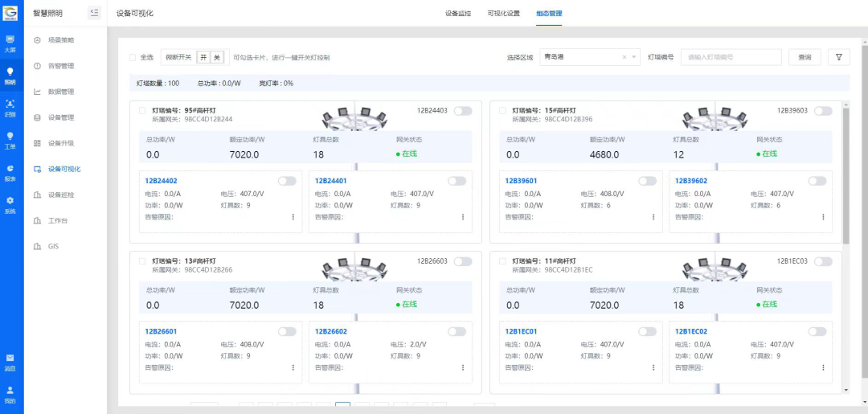Open 报表 reports icon in left rail
This screenshot has height=414, width=868.
10,172
